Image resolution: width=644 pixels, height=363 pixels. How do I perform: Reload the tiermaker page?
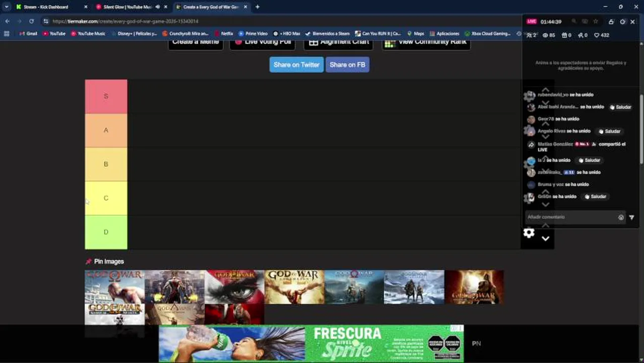click(x=31, y=21)
